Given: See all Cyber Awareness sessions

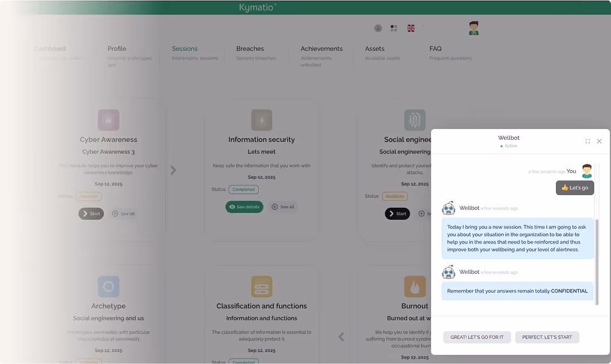Looking at the screenshot, I should (x=124, y=214).
